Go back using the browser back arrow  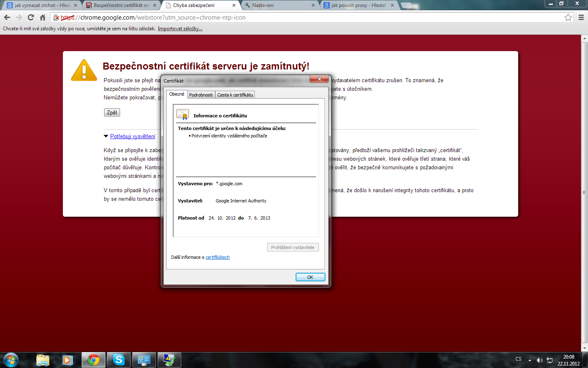click(x=7, y=18)
